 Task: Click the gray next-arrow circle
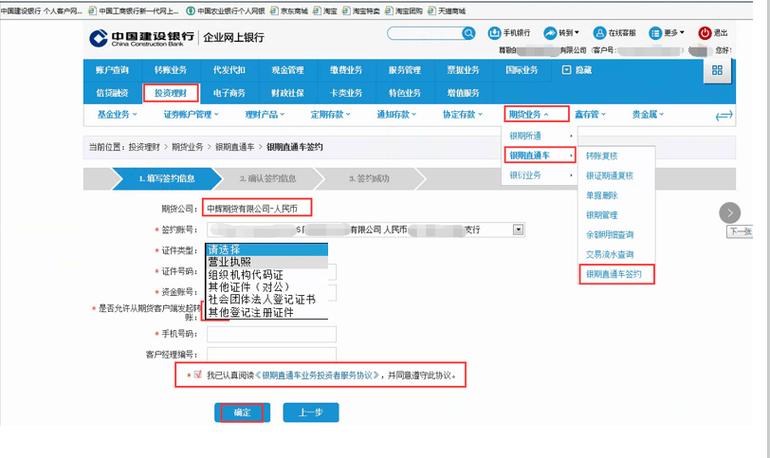pyautogui.click(x=730, y=213)
